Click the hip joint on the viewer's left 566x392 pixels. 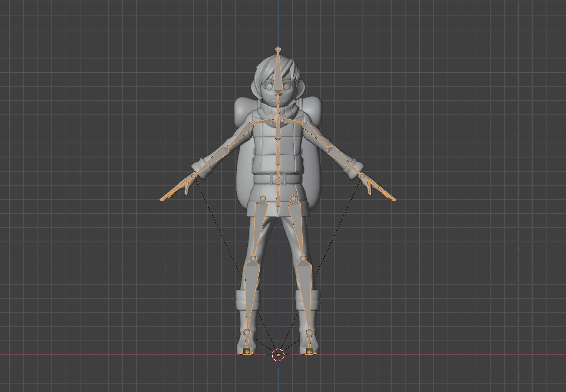pos(263,198)
